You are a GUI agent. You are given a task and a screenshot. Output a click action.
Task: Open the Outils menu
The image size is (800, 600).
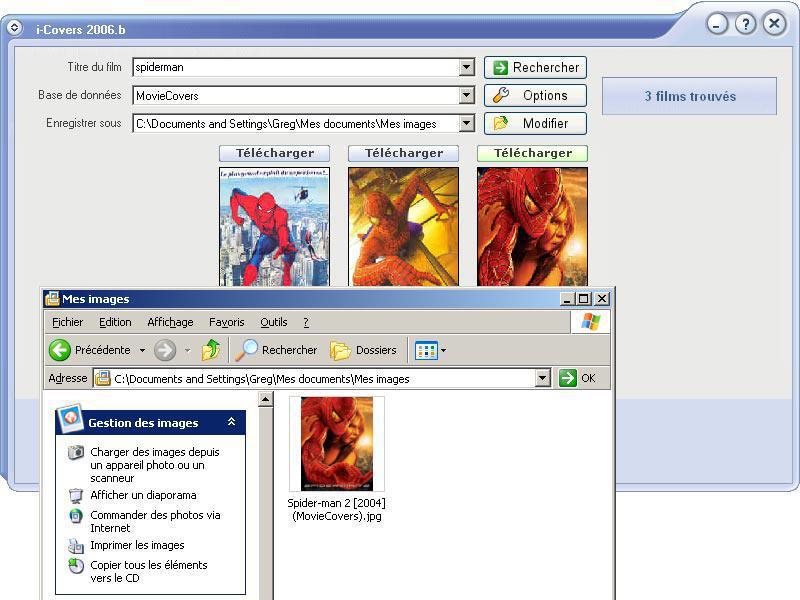tap(274, 322)
